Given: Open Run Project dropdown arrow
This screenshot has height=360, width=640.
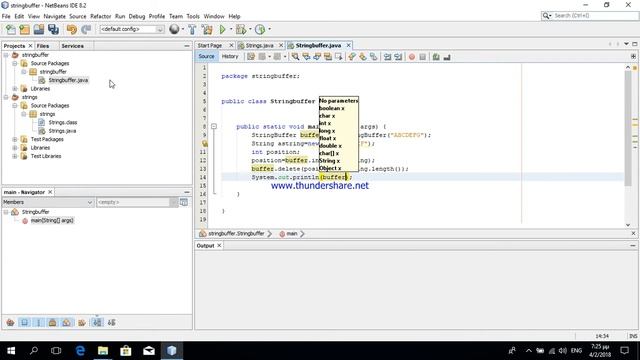Looking at the screenshot, I should click(231, 29).
